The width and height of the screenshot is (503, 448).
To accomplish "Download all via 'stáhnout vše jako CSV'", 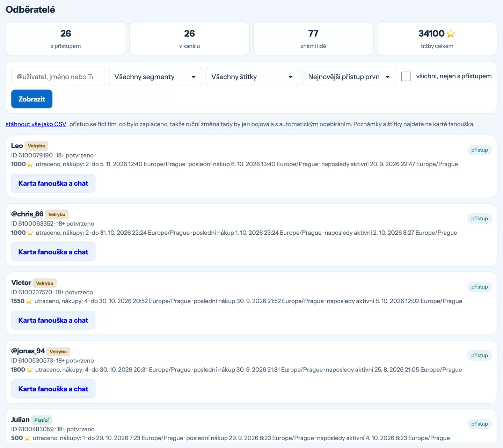I will pos(36,124).
